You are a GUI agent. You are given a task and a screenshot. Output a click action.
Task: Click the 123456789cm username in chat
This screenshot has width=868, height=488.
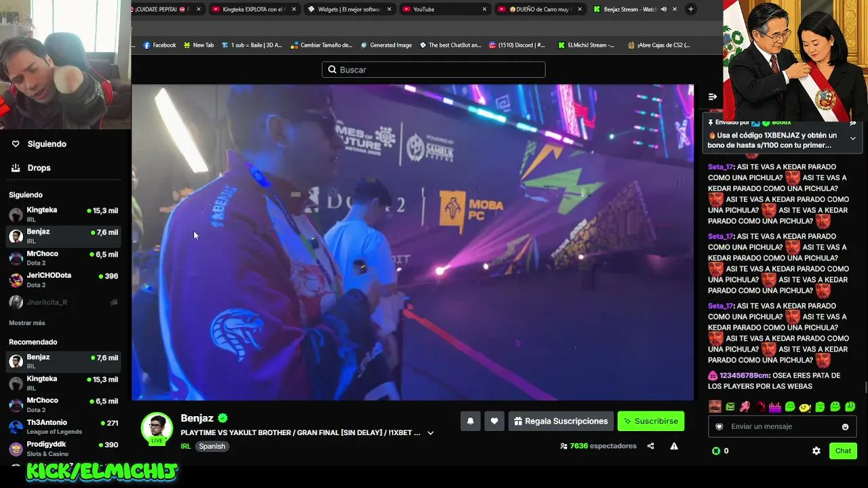(x=745, y=375)
